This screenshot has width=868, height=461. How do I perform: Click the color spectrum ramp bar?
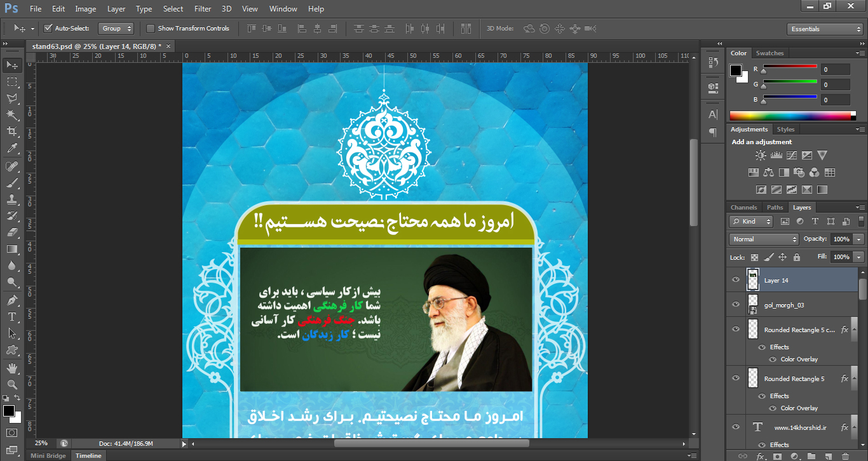pyautogui.click(x=790, y=116)
